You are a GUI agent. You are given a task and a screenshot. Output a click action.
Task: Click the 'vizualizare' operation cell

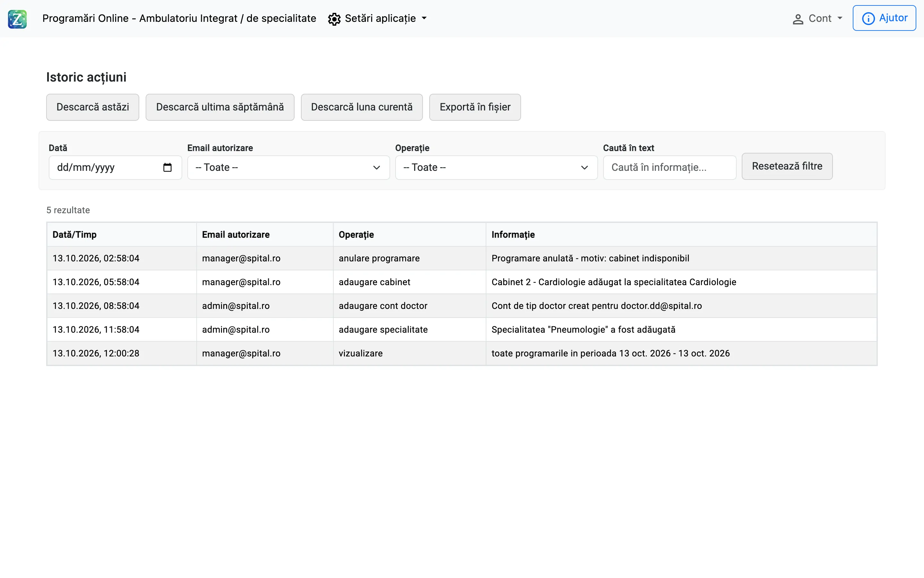click(x=410, y=353)
